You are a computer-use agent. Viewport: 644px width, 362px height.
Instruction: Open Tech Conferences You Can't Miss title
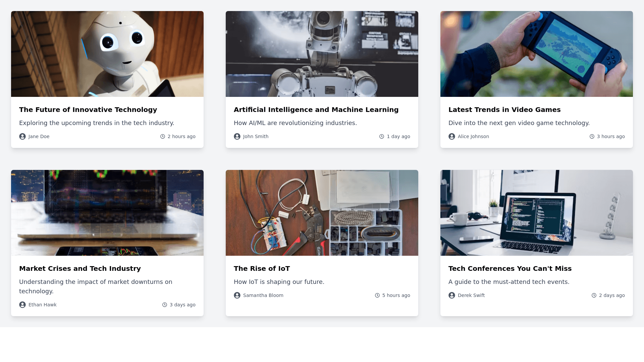click(510, 268)
